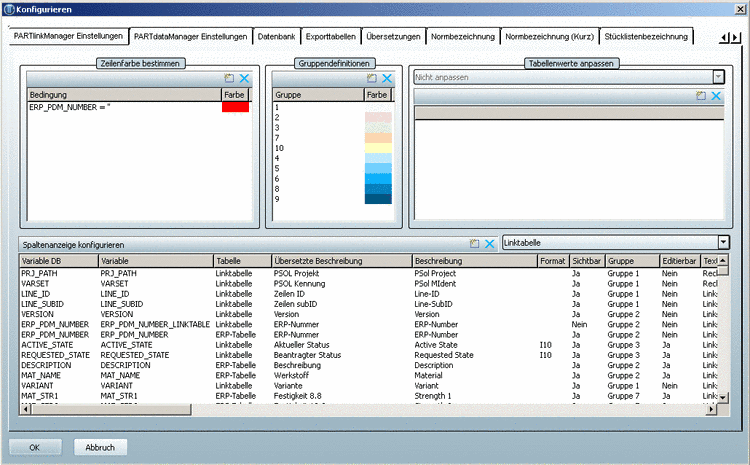Viewport: 750px width, 465px height.
Task: Open the 'Nicht anpassen' dropdown
Action: (x=718, y=77)
